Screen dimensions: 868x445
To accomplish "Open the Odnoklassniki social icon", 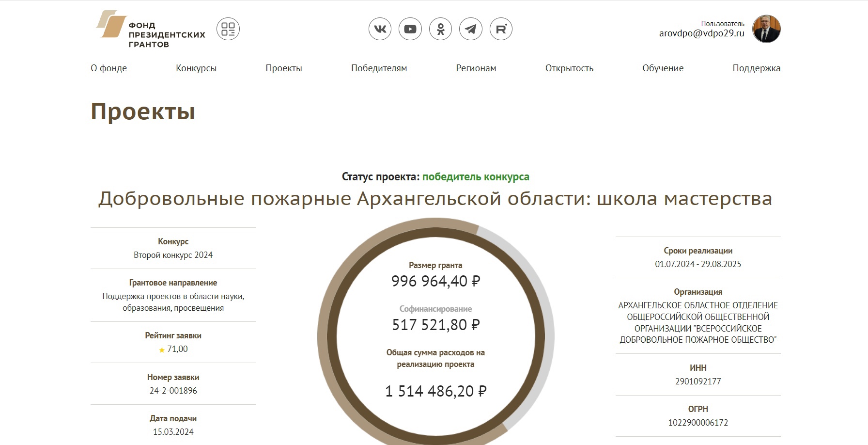I will click(440, 29).
